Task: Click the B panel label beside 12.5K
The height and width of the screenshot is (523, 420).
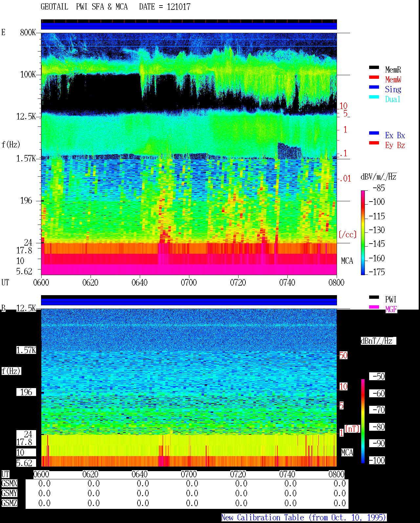Action: click(3, 308)
